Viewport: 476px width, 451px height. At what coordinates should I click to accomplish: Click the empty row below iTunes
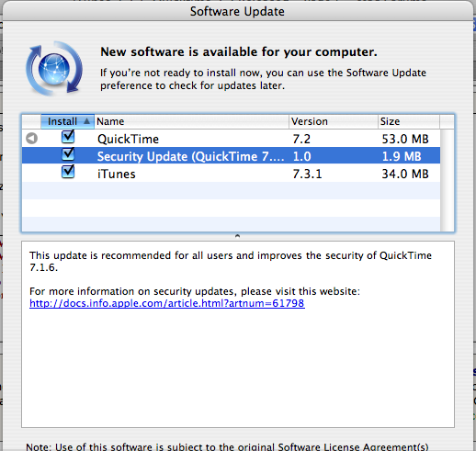pos(232,190)
